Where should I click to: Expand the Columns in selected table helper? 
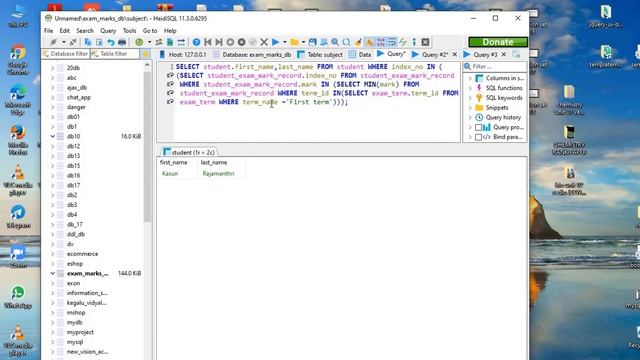(x=470, y=78)
